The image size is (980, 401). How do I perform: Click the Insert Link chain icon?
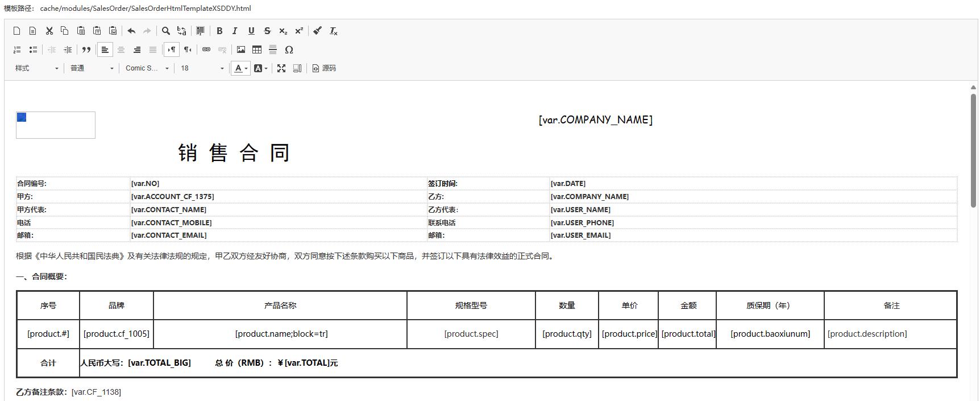click(x=206, y=49)
